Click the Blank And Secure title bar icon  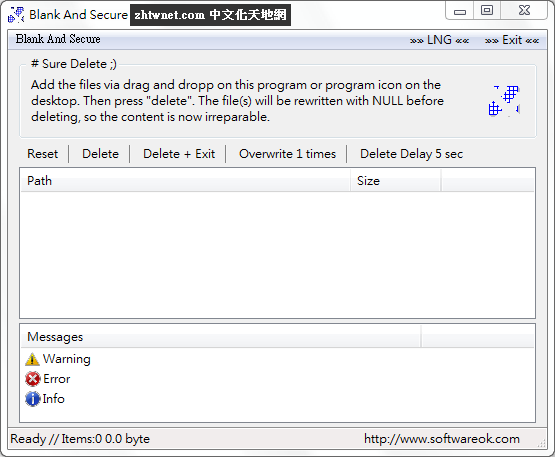pyautogui.click(x=16, y=15)
